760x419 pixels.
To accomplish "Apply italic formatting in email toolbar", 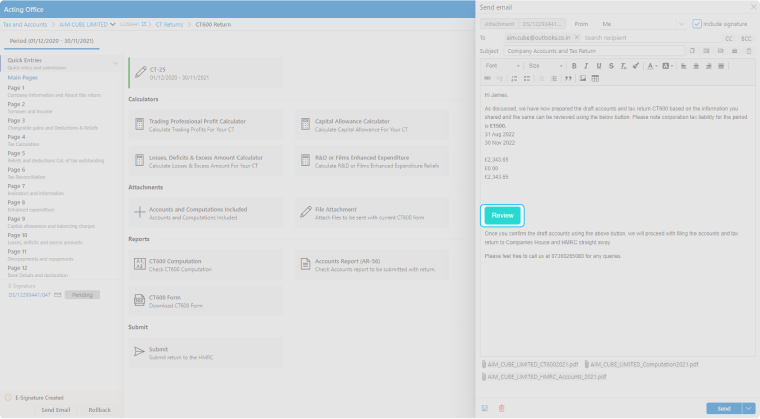I will [x=585, y=65].
